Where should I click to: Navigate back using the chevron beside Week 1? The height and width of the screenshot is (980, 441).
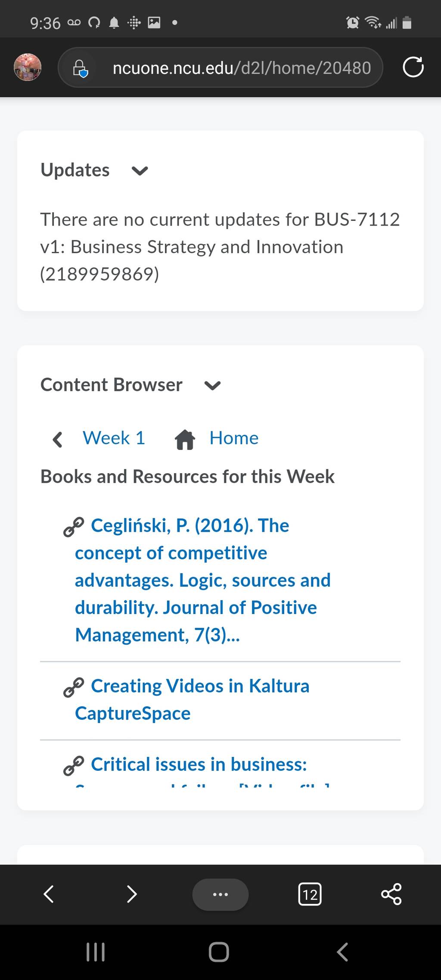point(57,439)
